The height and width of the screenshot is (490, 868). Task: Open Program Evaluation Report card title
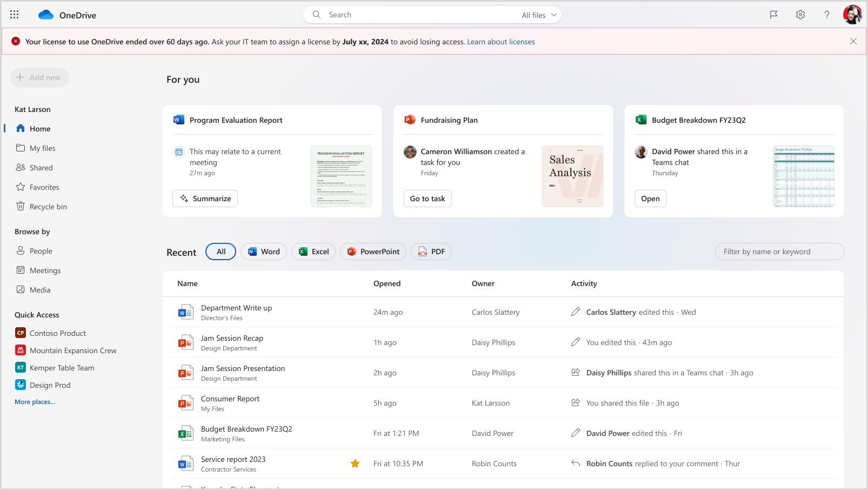pyautogui.click(x=236, y=120)
